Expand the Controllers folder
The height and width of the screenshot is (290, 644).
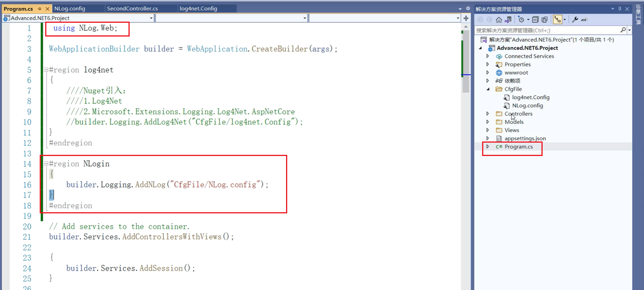pyautogui.click(x=488, y=114)
